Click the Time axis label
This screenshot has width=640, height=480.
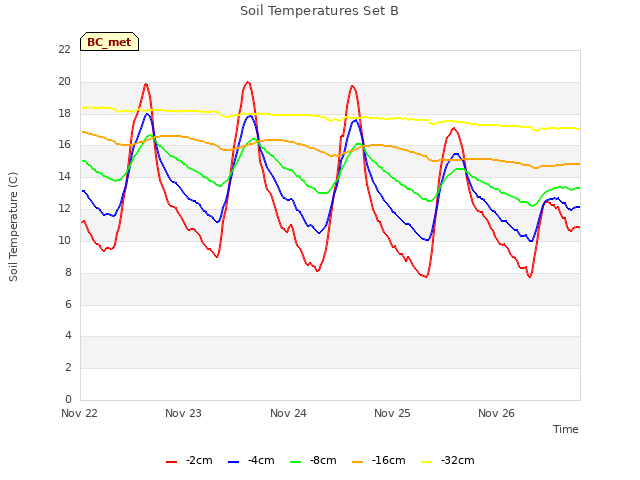[x=566, y=429]
